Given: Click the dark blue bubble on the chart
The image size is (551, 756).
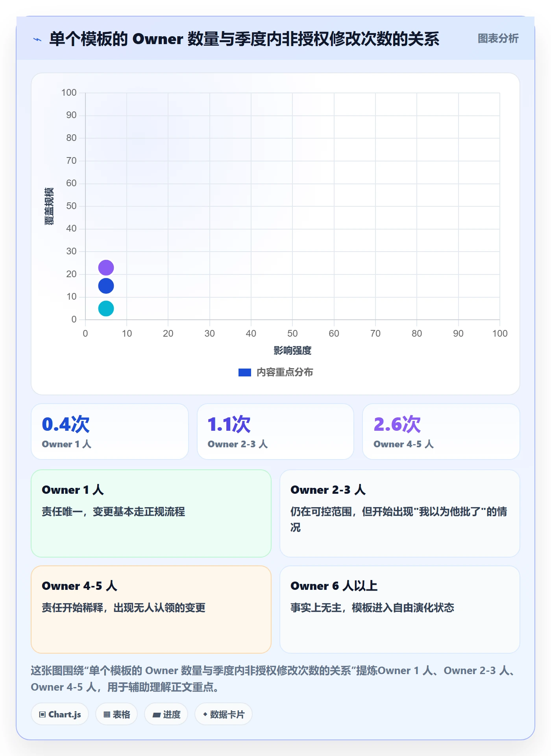Looking at the screenshot, I should point(106,286).
